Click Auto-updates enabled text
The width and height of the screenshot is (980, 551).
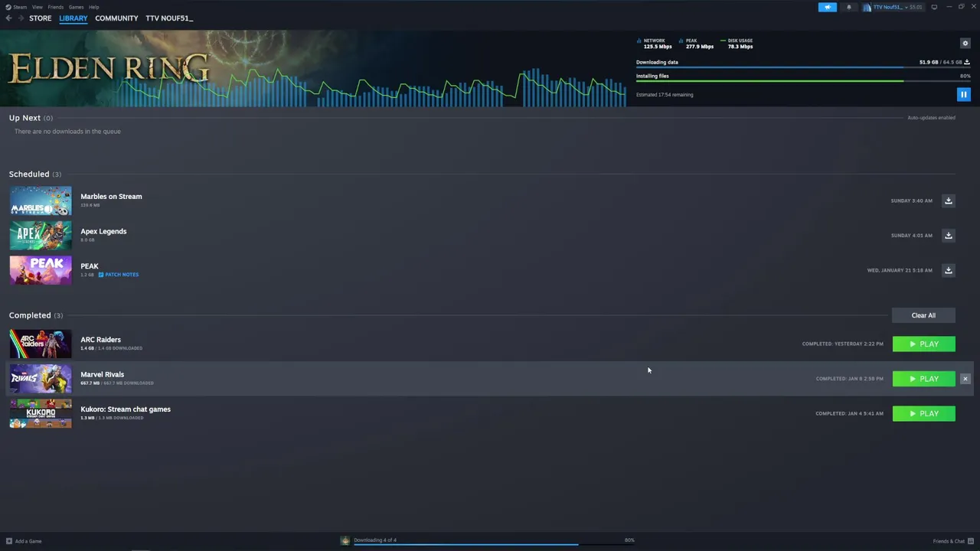931,118
